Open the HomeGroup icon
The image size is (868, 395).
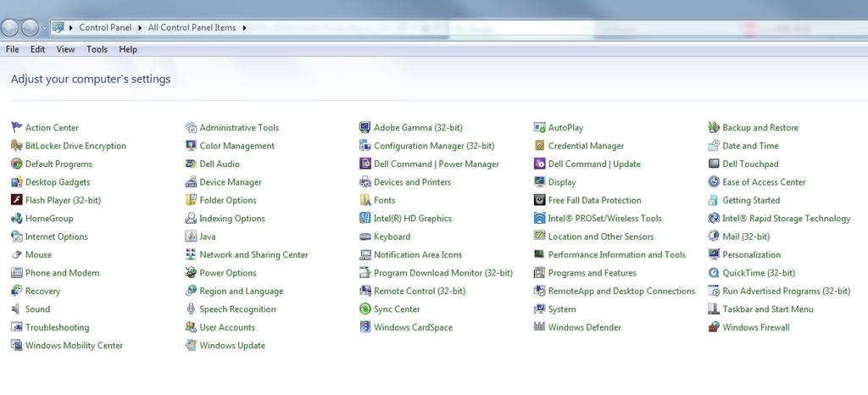(x=17, y=219)
